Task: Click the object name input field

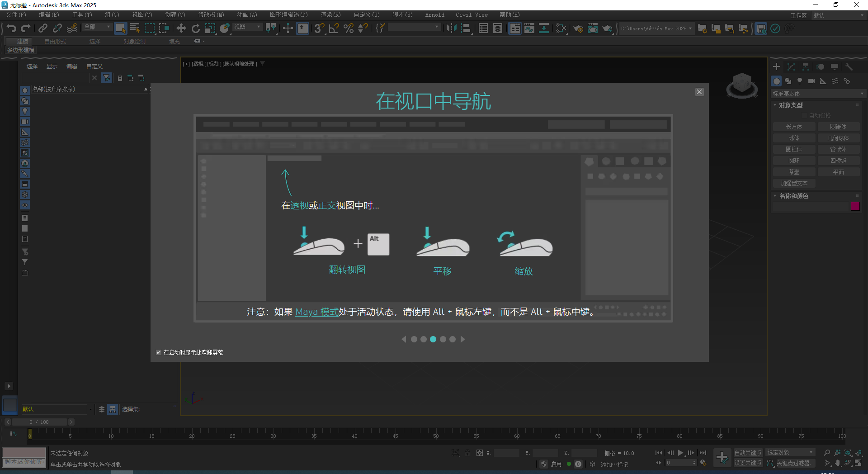Action: pyautogui.click(x=811, y=206)
